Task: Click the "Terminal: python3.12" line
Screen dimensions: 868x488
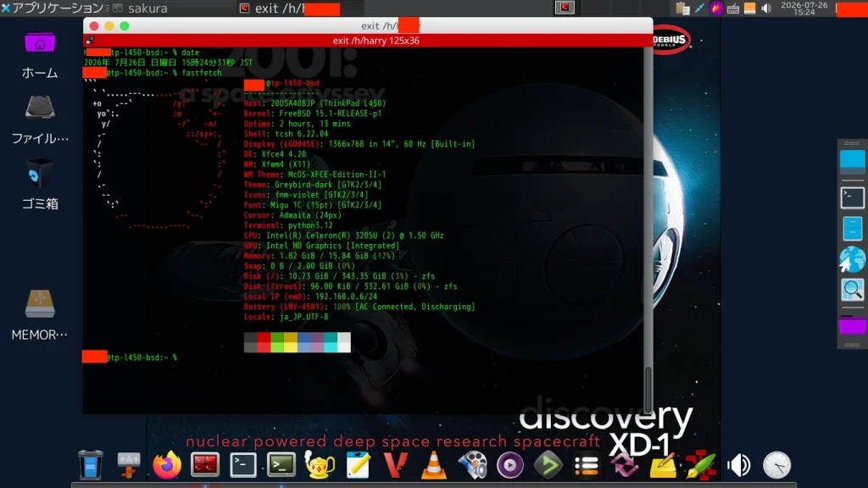Action: click(x=288, y=225)
